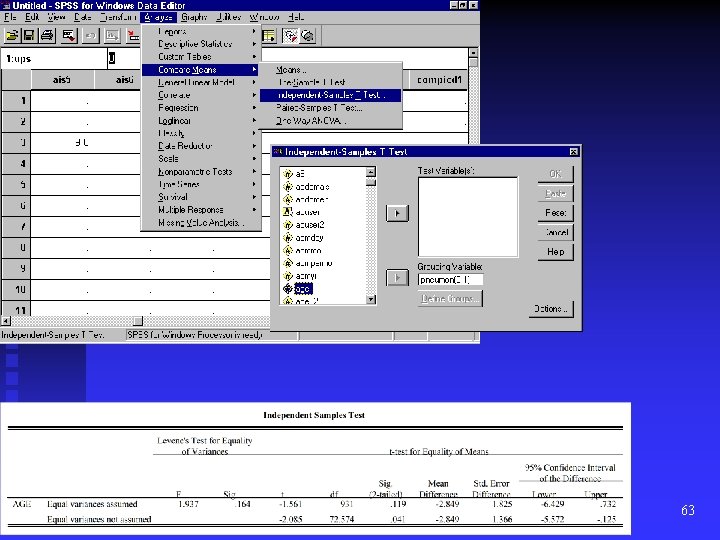720x540 pixels.
Task: Select variable abuser2 in the variable list
Action: [x=304, y=225]
